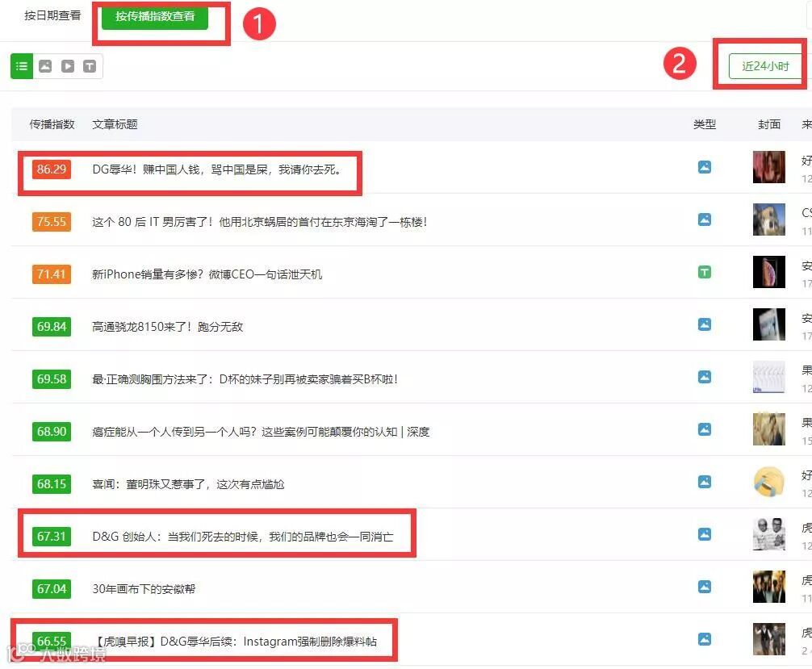The height and width of the screenshot is (669, 812).
Task: Open cover thumbnail of D&G 创始人 article
Action: [x=769, y=534]
